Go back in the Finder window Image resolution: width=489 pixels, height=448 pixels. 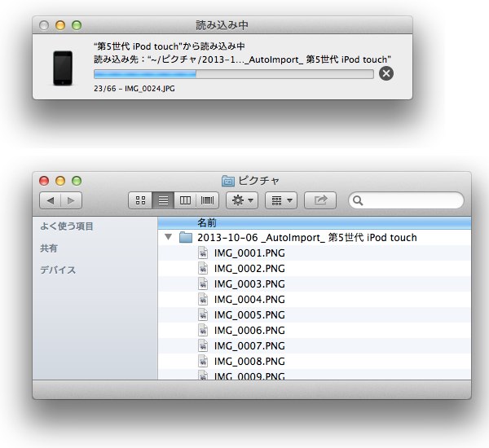pyautogui.click(x=51, y=200)
